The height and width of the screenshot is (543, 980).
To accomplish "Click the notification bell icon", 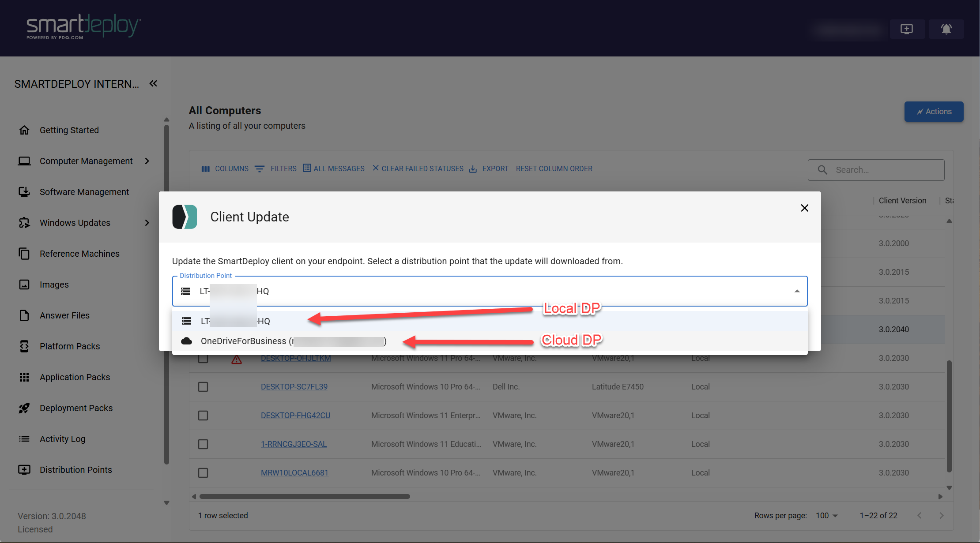I will tap(946, 29).
